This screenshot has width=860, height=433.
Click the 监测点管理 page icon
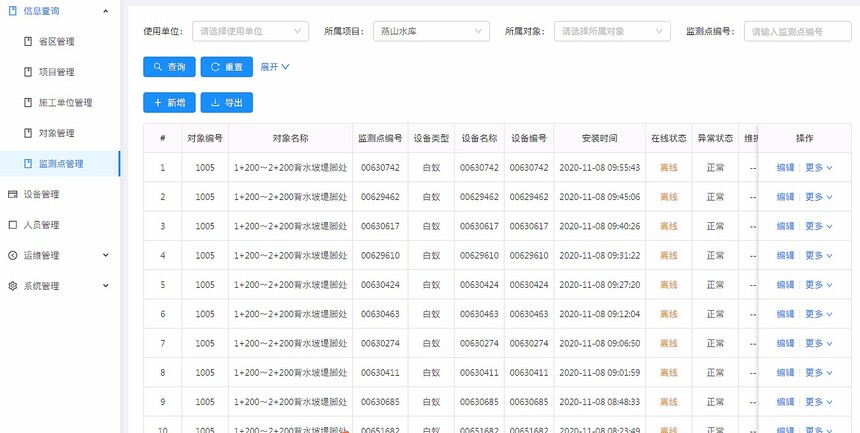28,164
